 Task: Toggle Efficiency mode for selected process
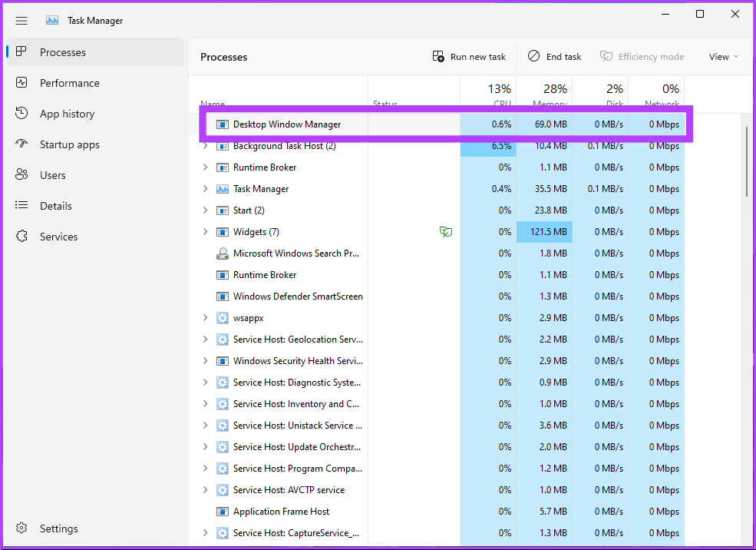[x=642, y=56]
